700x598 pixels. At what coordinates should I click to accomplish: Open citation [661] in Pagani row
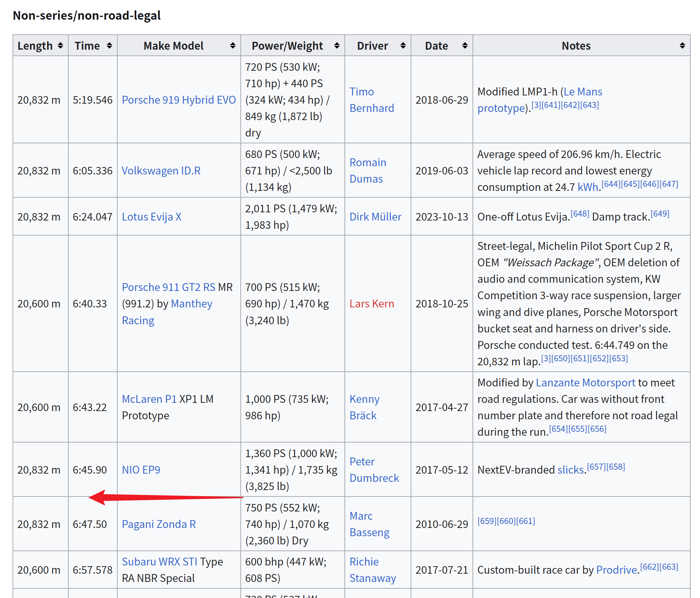pos(525,521)
